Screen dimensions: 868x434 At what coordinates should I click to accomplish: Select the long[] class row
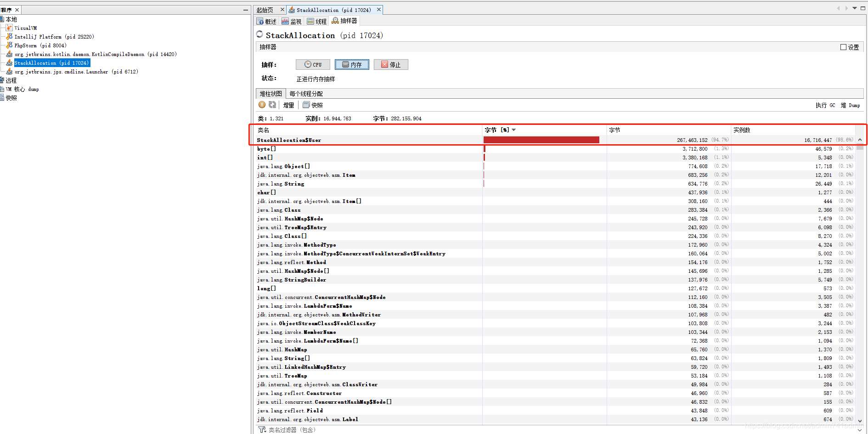coord(555,288)
